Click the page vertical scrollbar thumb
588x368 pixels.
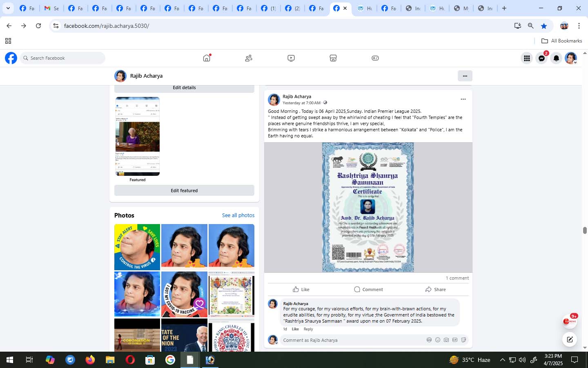pyautogui.click(x=585, y=230)
